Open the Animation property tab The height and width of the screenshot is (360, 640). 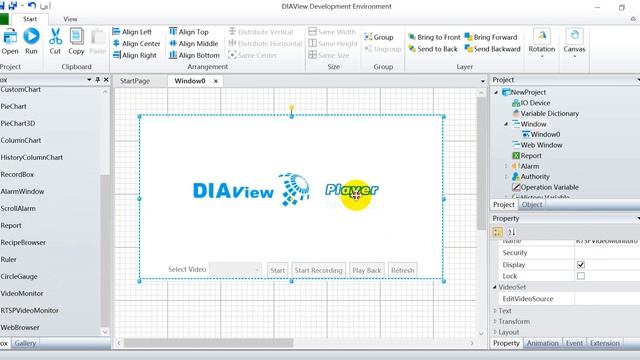[542, 343]
